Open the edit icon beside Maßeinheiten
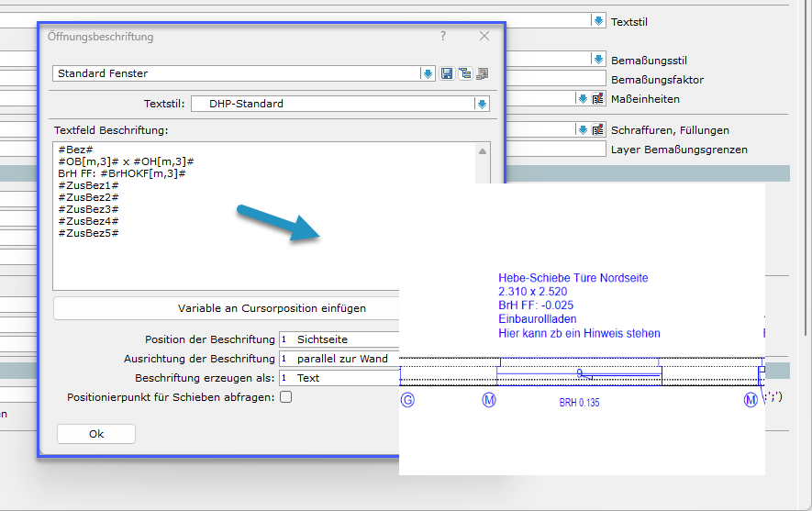This screenshot has height=511, width=812. pos(597,98)
